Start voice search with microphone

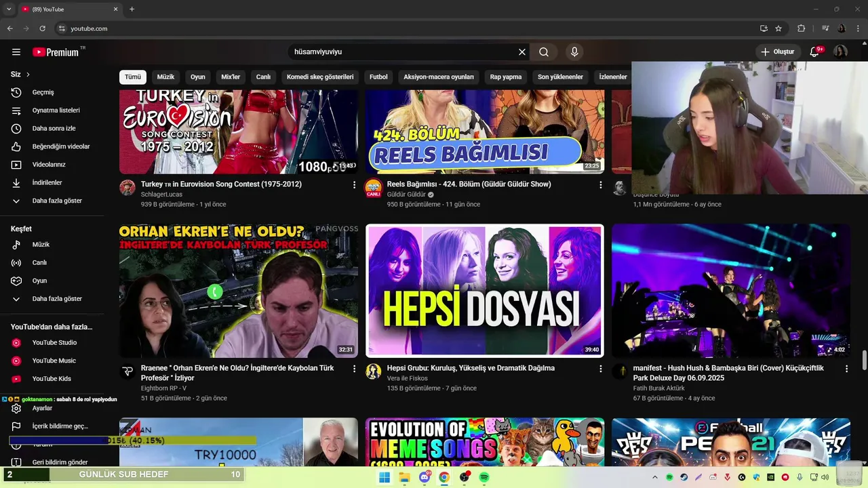[x=574, y=52]
